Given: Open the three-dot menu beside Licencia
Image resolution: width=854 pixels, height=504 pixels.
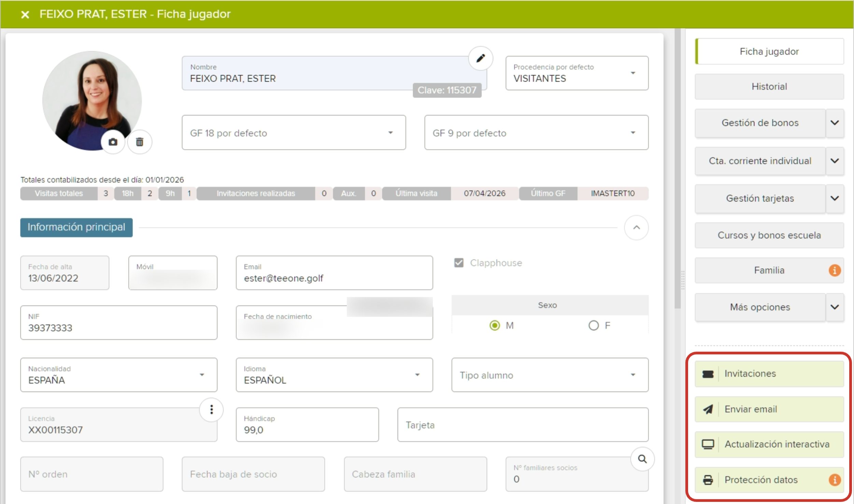Looking at the screenshot, I should tap(212, 409).
